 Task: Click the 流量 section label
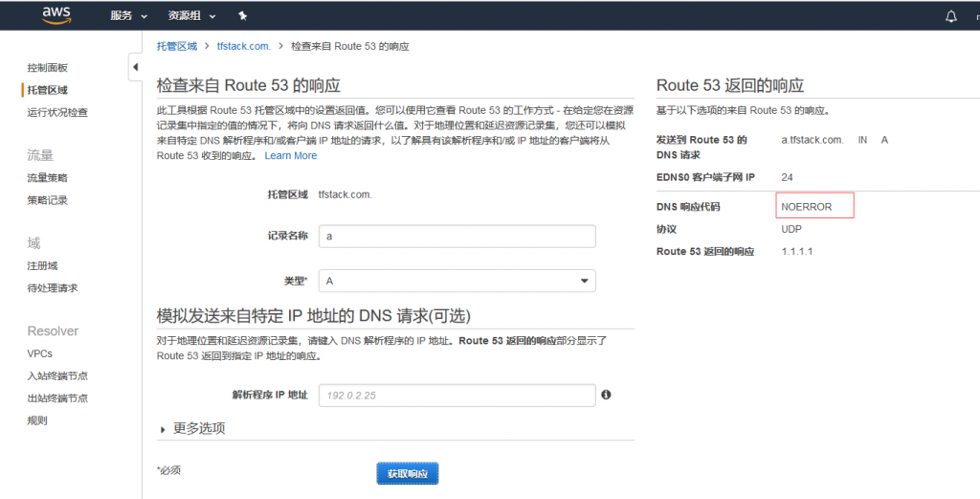pyautogui.click(x=40, y=155)
